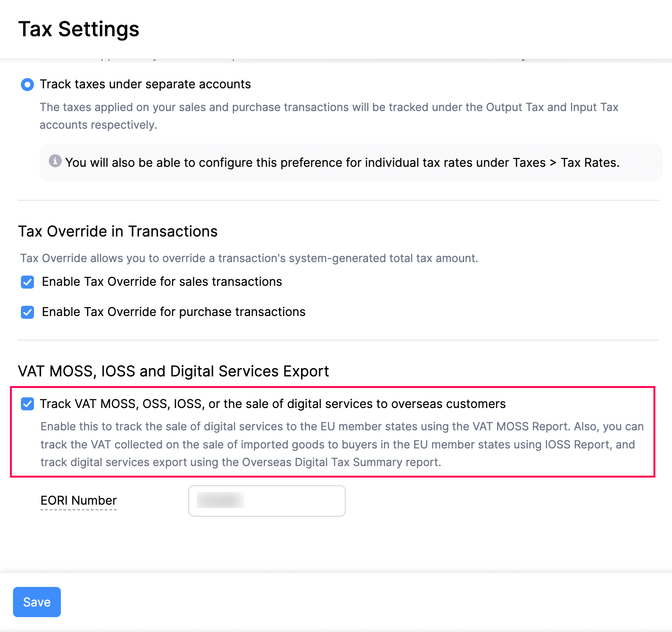Click the 'Enable Tax Override for purchase transactions' label
The image size is (672, 632).
(173, 312)
